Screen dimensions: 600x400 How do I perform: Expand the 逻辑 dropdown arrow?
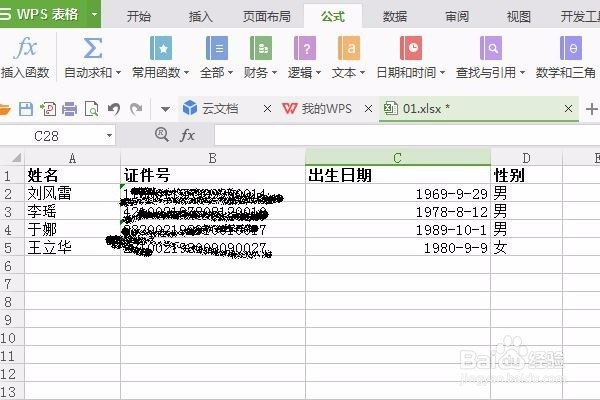tap(318, 72)
